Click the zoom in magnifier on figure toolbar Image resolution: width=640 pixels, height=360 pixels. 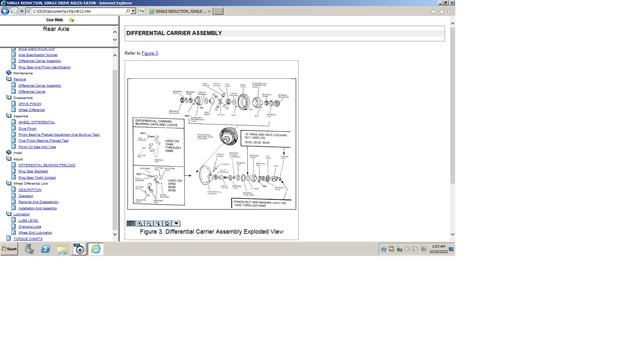(x=140, y=223)
